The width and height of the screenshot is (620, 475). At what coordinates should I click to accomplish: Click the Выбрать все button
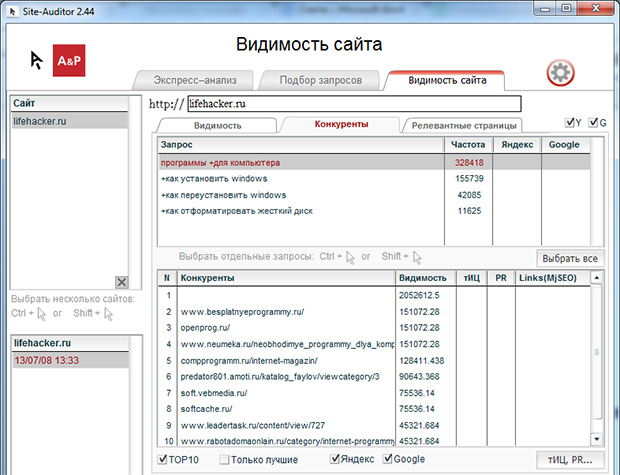pyautogui.click(x=570, y=259)
